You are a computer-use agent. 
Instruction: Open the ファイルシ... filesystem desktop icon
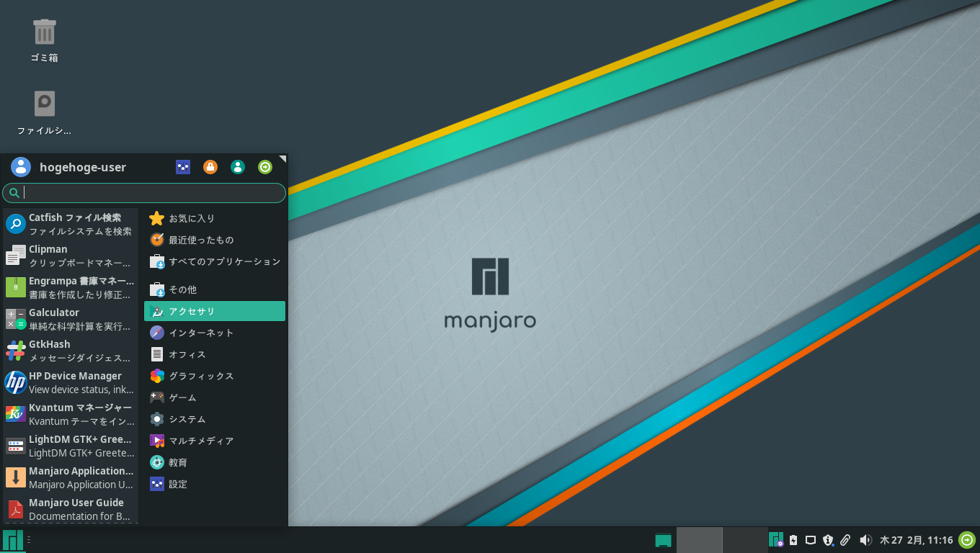click(x=45, y=113)
